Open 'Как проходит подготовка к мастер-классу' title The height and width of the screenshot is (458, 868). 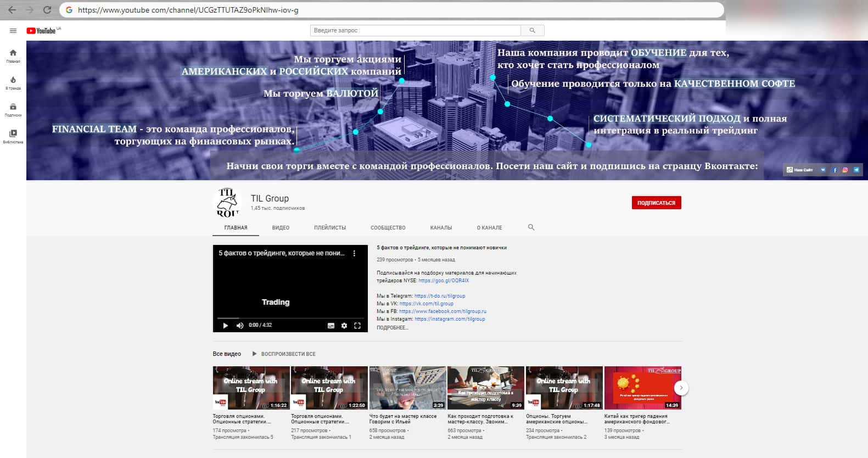[480, 419]
